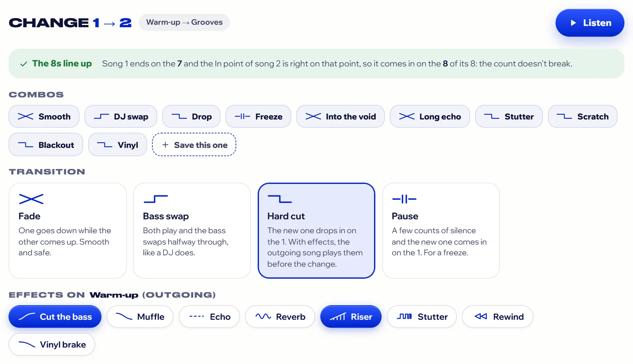Click the pause-bars icon on the Pause card
The width and height of the screenshot is (633, 364).
point(404,199)
